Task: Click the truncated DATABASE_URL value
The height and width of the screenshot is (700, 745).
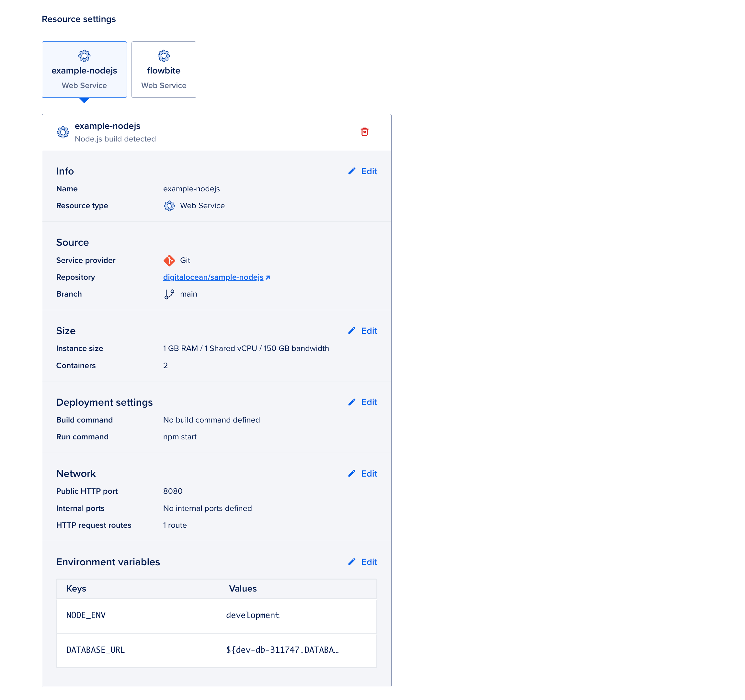Action: tap(282, 650)
